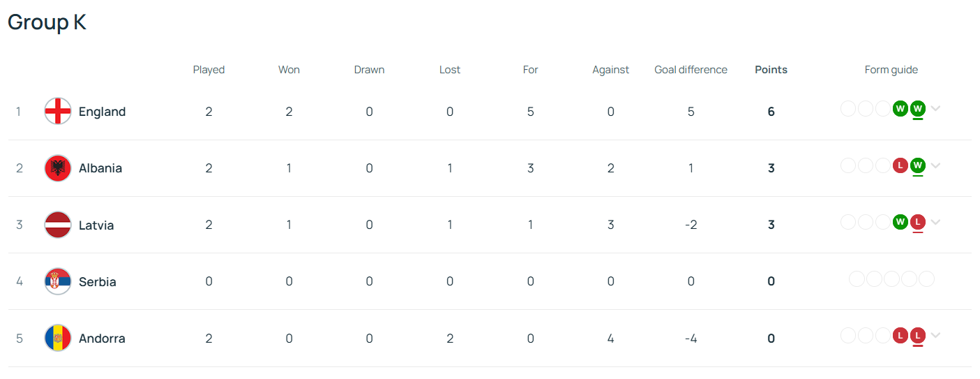Click the Group K heading
Screen dimensions: 980x379
click(x=47, y=22)
